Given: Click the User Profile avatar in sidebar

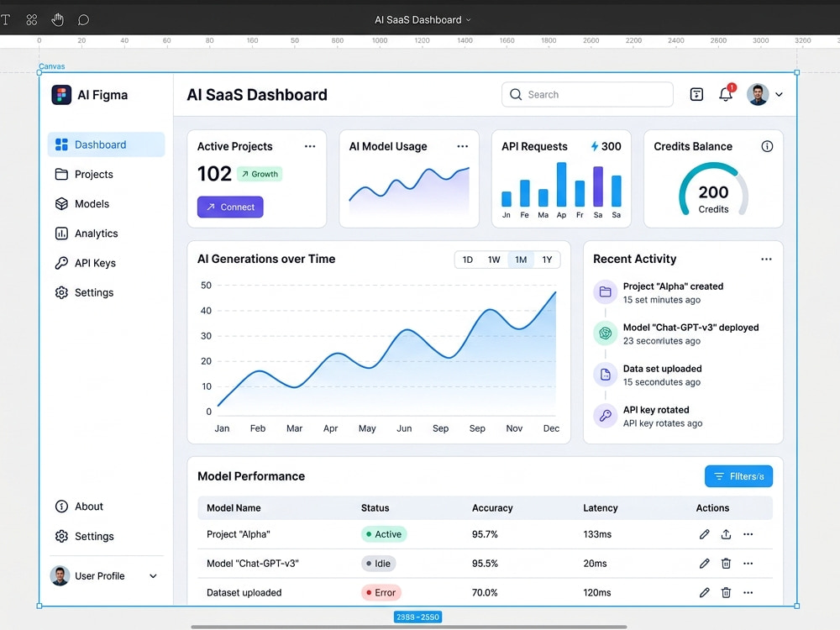Looking at the screenshot, I should [60, 576].
